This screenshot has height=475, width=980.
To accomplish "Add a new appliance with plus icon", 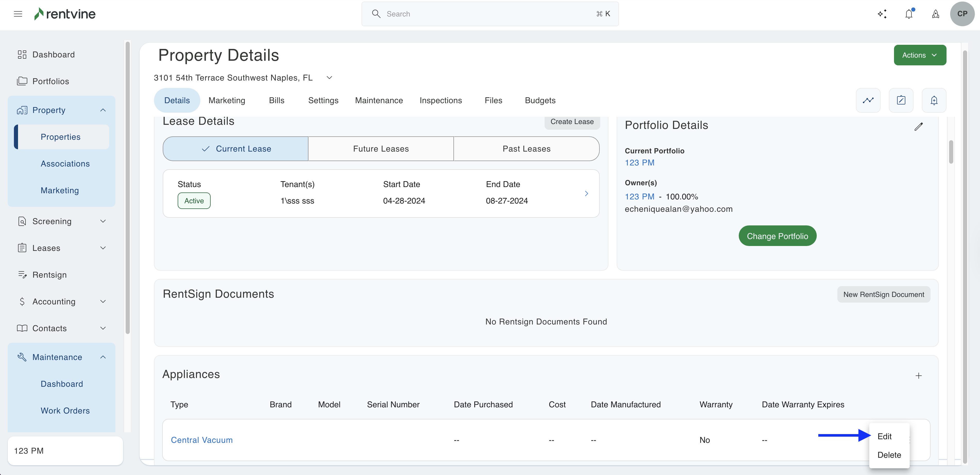I will coord(918,376).
